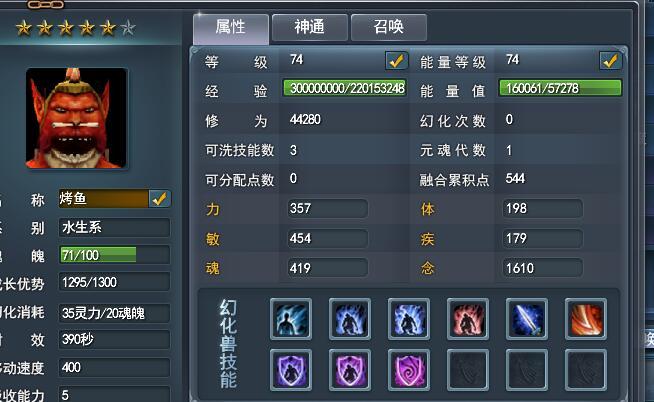Click the red aura silhouette skill icon
Viewport: 654px width, 402px height.
coord(468,319)
